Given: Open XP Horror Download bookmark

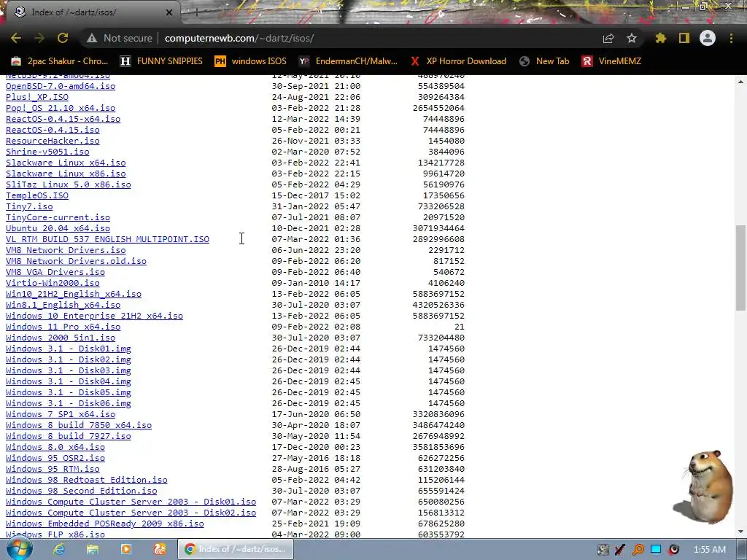Looking at the screenshot, I should pyautogui.click(x=458, y=61).
